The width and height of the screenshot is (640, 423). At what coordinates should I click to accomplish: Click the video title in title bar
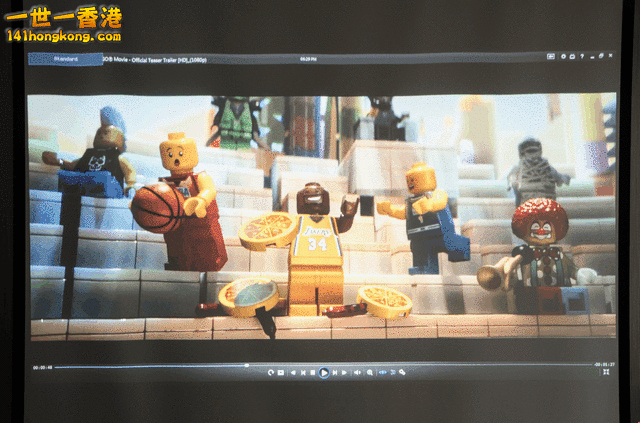pyautogui.click(x=155, y=60)
